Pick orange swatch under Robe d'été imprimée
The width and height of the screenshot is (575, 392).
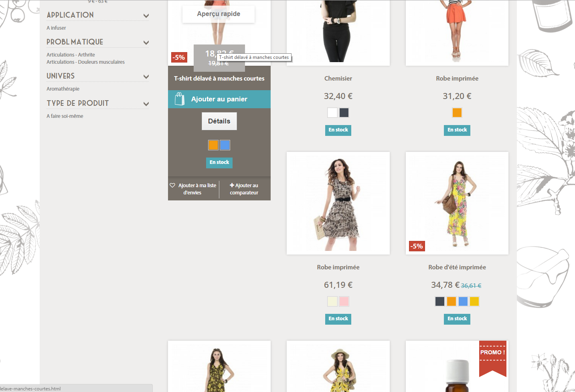click(451, 301)
